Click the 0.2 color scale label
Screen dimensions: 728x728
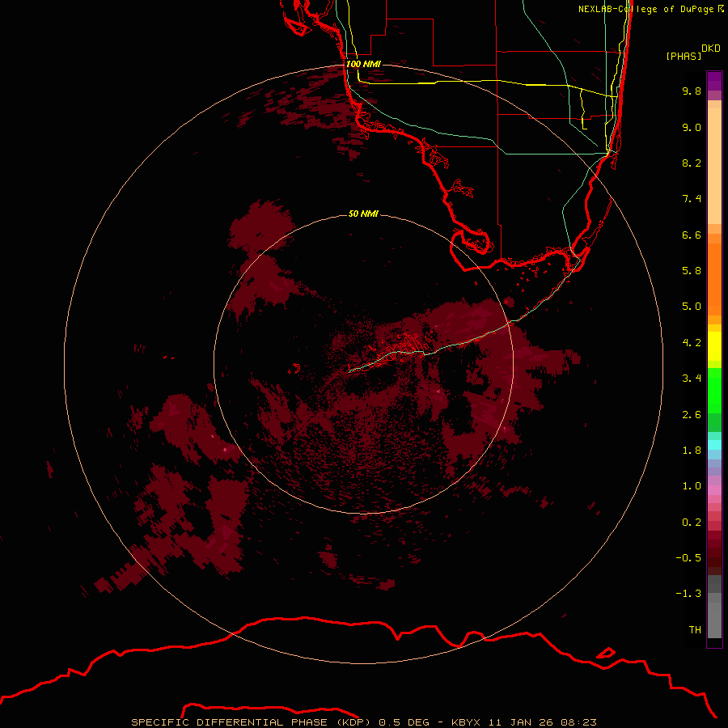pos(692,523)
